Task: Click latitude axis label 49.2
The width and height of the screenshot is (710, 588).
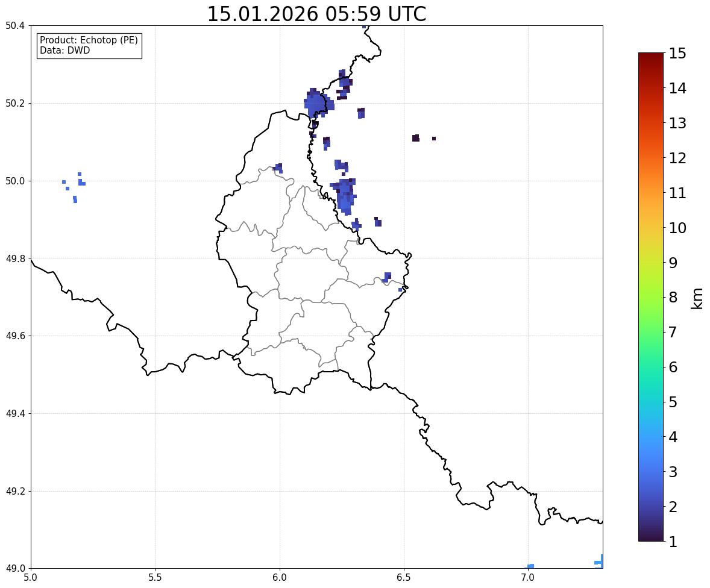Action: 15,491
